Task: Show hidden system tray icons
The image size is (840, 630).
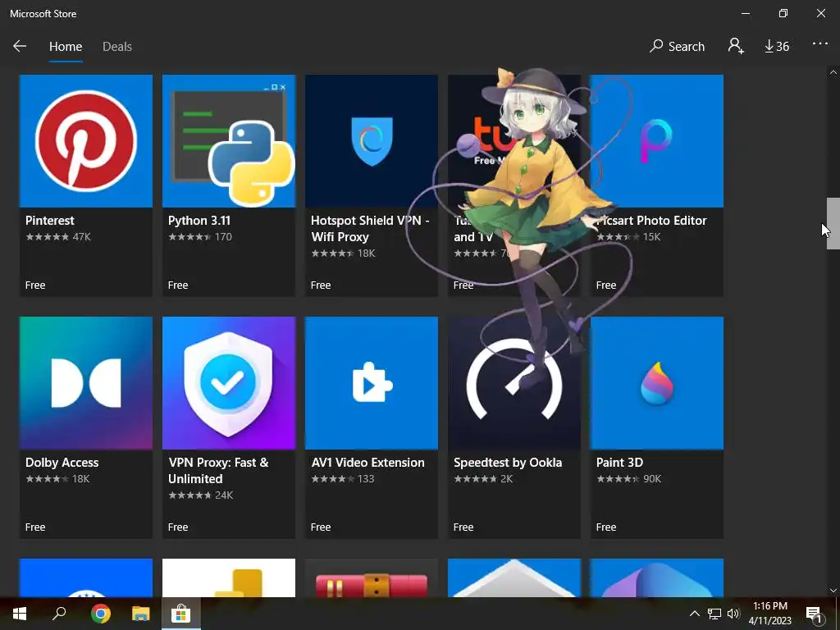Action: (x=694, y=614)
